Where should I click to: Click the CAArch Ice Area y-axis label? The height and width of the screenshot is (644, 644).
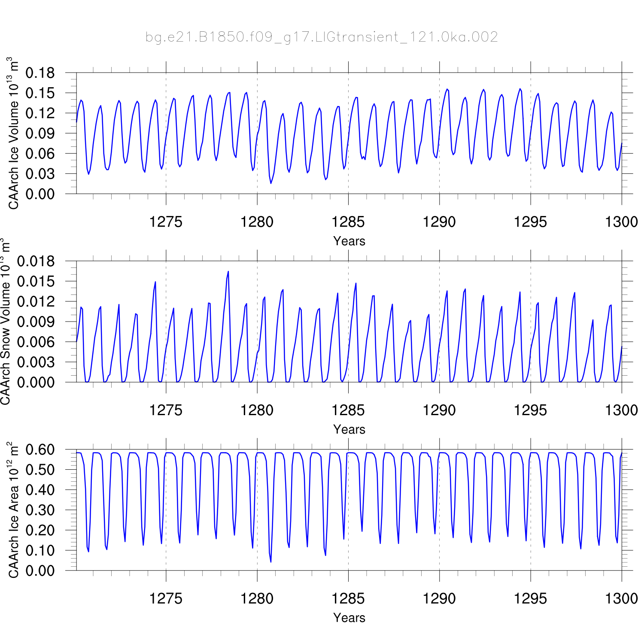tap(13, 510)
